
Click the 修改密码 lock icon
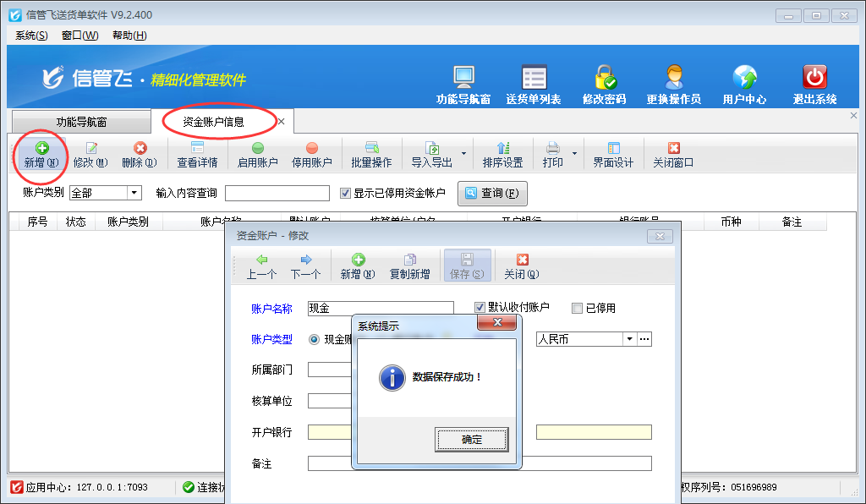(x=604, y=79)
